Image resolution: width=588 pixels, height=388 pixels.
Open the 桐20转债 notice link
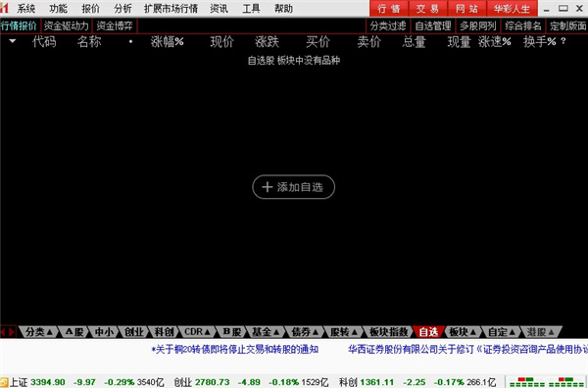click(235, 350)
